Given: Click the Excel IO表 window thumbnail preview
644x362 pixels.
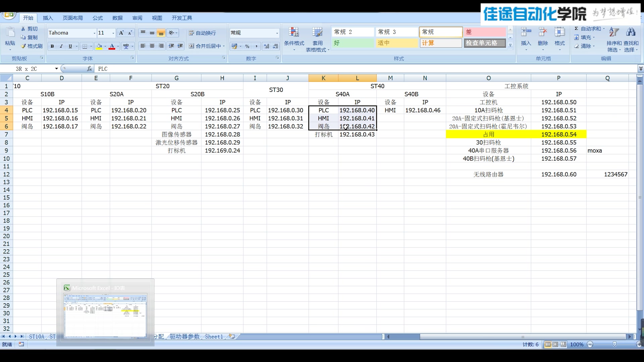Looking at the screenshot, I should (105, 315).
